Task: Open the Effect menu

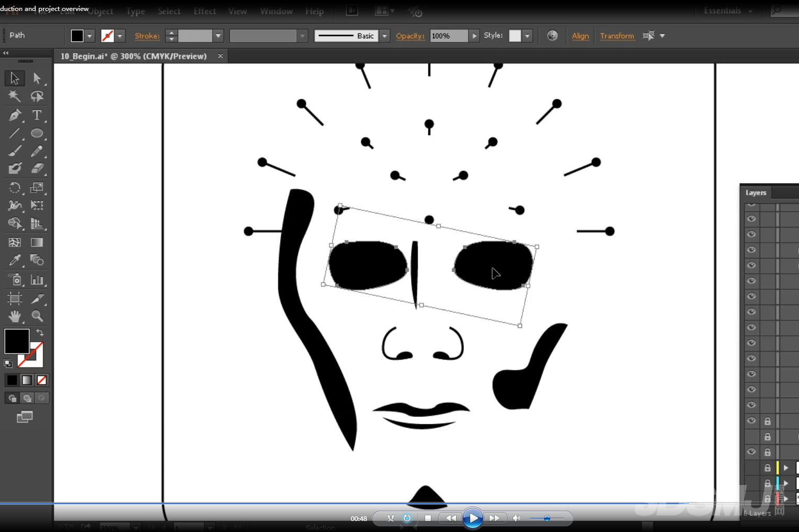Action: click(204, 11)
